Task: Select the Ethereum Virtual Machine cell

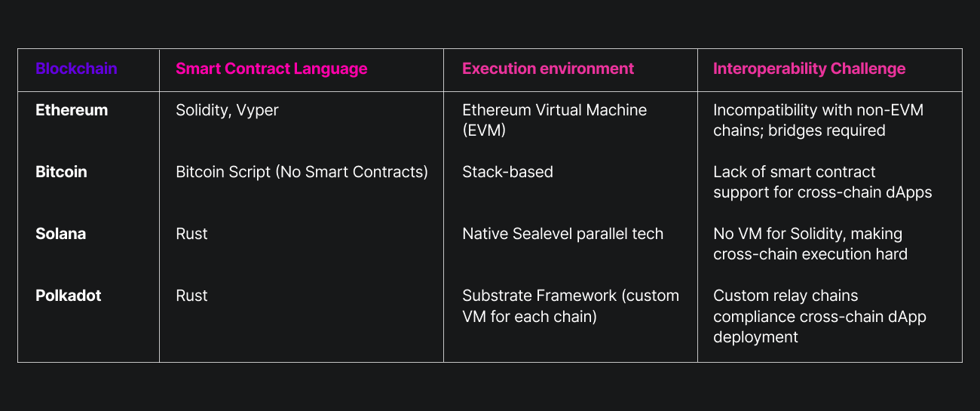Action: click(x=554, y=120)
